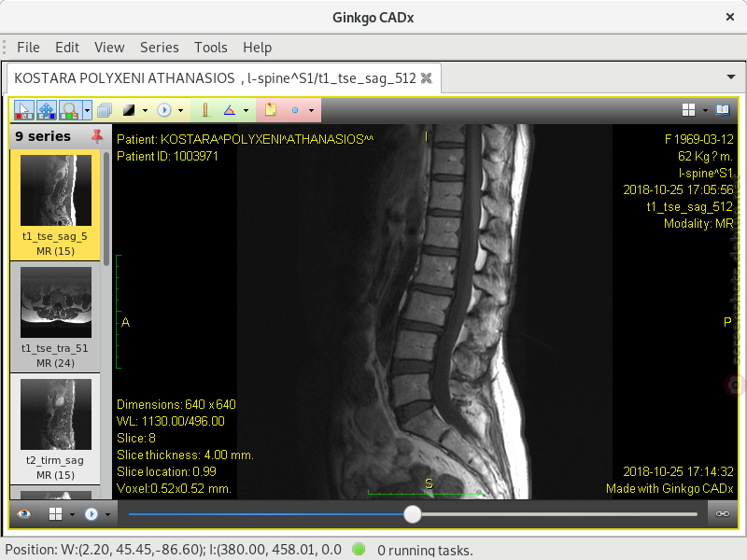747x560 pixels.
Task: Click the '0 running tasks.' status text
Action: (x=425, y=551)
